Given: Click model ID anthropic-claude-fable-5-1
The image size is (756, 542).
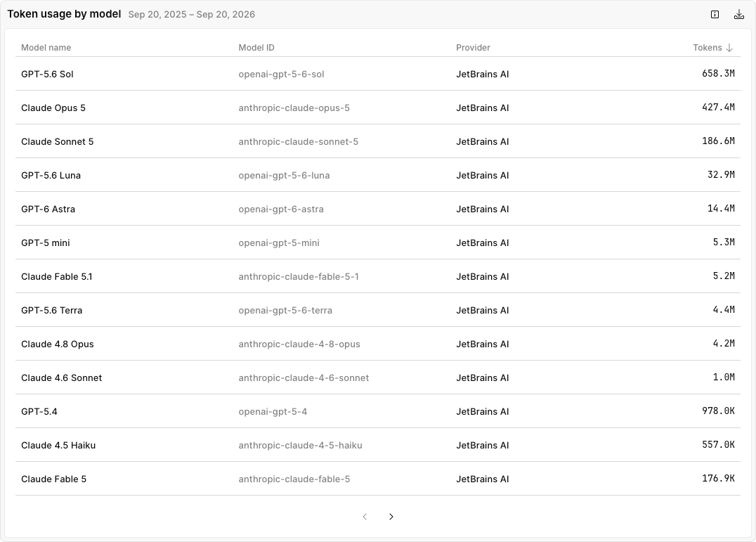Looking at the screenshot, I should (x=299, y=277).
